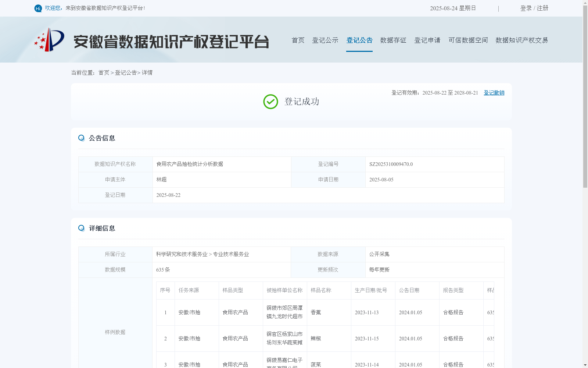Click the 任务来源 column header
Image resolution: width=588 pixels, height=368 pixels.
pyautogui.click(x=189, y=290)
